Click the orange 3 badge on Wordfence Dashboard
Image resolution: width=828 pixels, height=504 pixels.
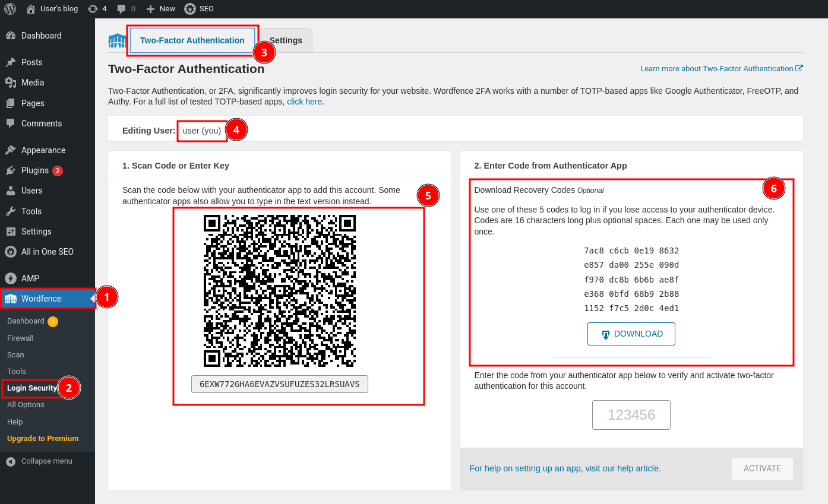pyautogui.click(x=53, y=322)
